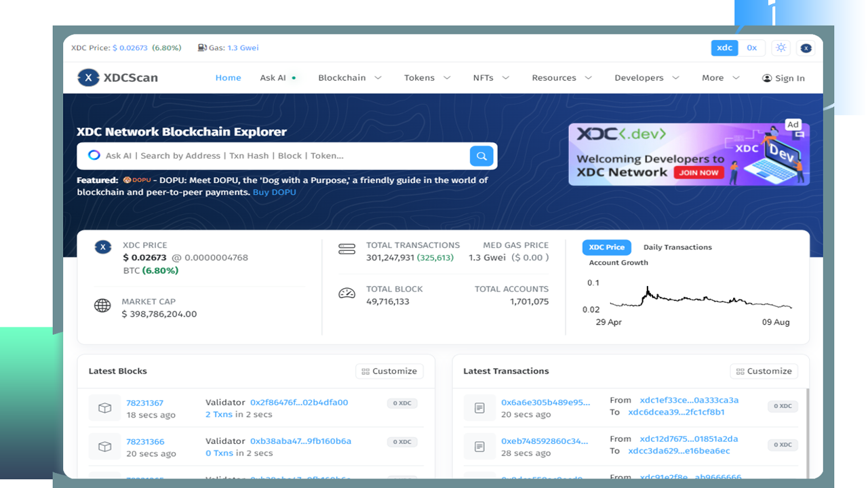Select the XDC Price chart tab

click(606, 247)
